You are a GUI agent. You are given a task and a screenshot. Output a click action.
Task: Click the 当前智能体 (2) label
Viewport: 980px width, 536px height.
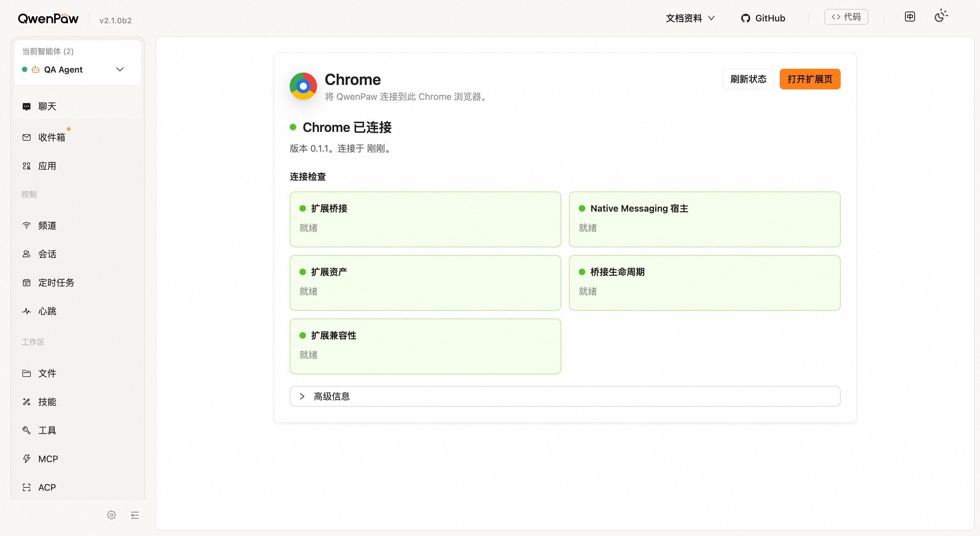(48, 51)
